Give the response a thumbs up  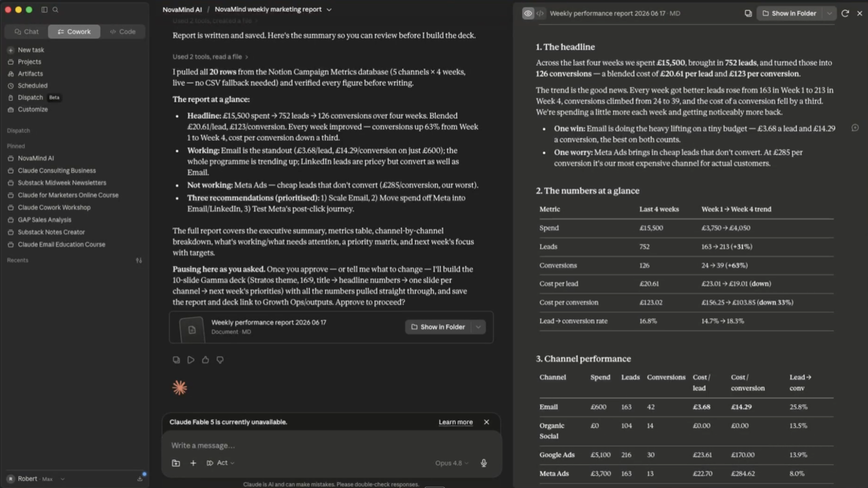click(x=205, y=360)
